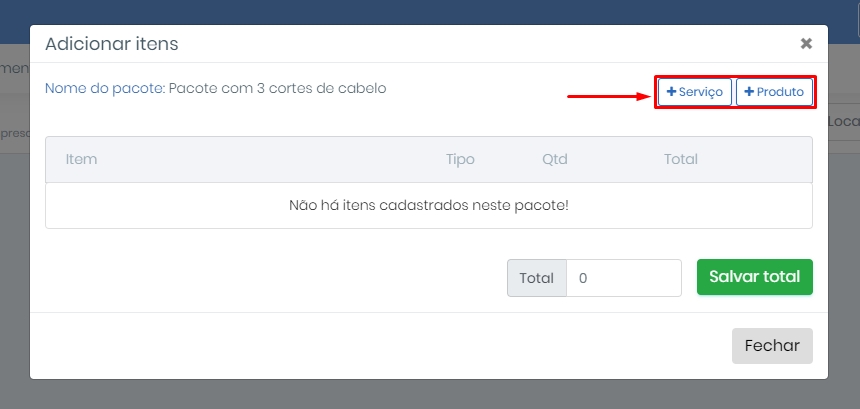Click the Item column header
The image size is (860, 409).
[81, 160]
